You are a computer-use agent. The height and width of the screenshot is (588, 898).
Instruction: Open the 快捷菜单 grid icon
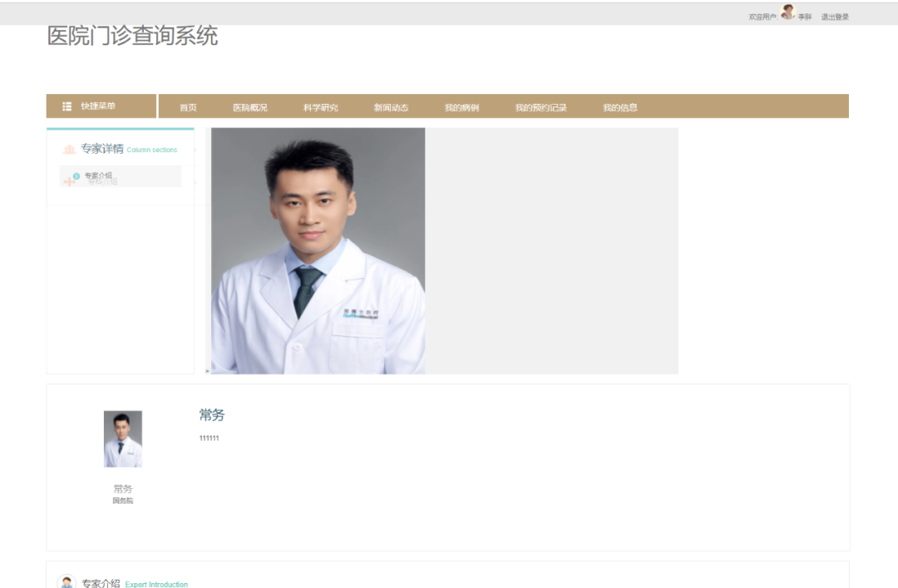(x=67, y=106)
